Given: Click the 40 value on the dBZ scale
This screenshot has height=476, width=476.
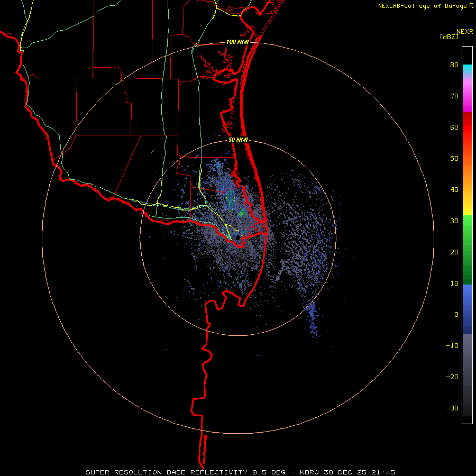Looking at the screenshot, I should pyautogui.click(x=454, y=190).
